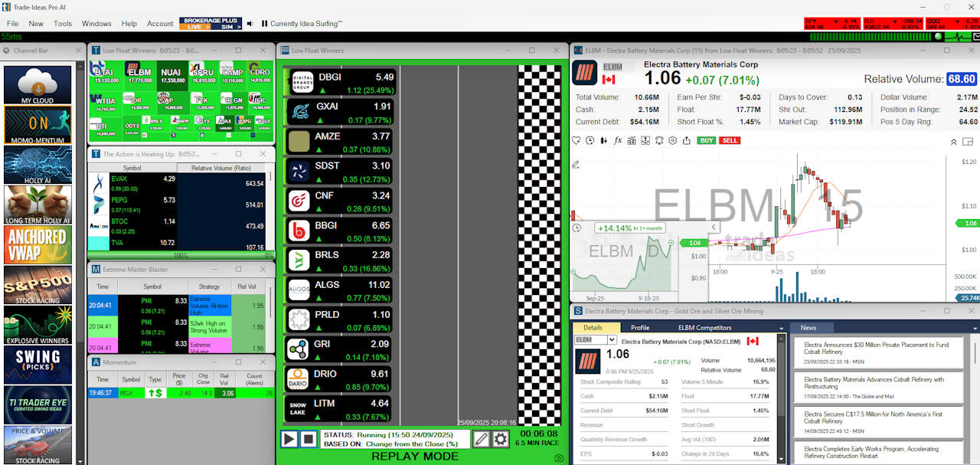Open the Explosive Winners channel

(38, 326)
